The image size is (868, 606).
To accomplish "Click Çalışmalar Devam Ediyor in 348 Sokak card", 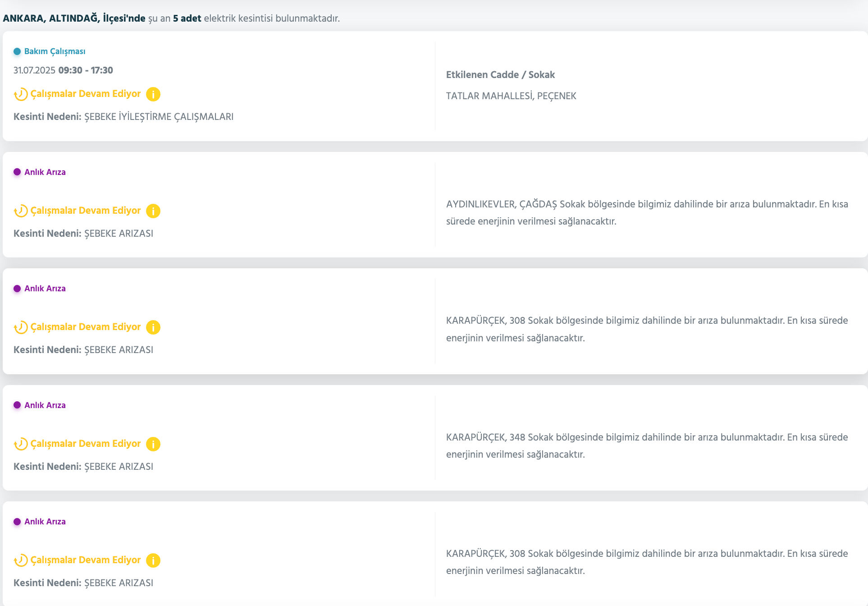I will pyautogui.click(x=86, y=444).
